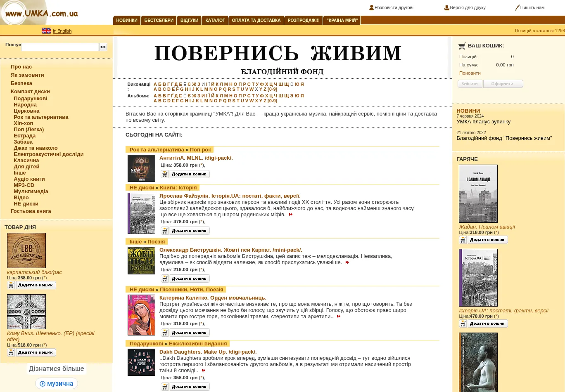The image size is (565, 392).
Task: Switch to the РОЗПРОДАЖ!!! tab
Action: click(x=304, y=20)
